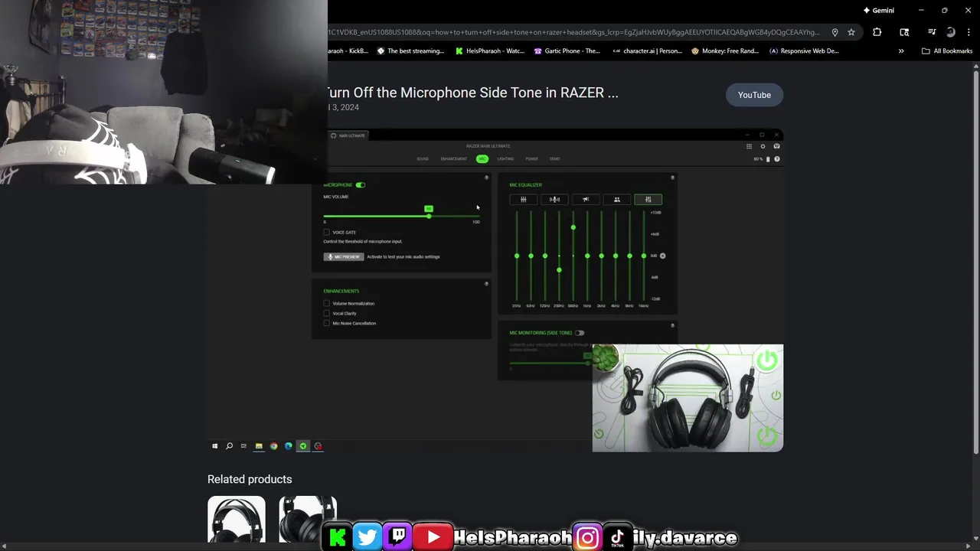
Task: Open the media controls icon in Chrome toolbar
Action: (932, 32)
